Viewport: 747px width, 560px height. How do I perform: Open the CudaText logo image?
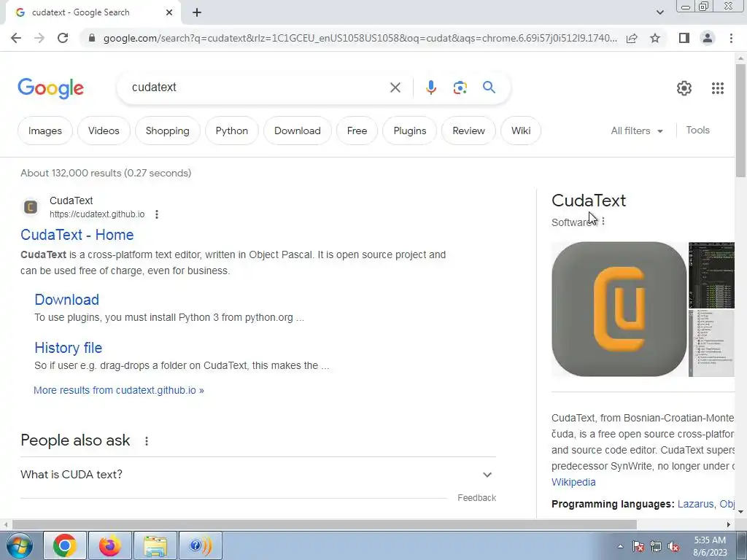[x=619, y=309]
